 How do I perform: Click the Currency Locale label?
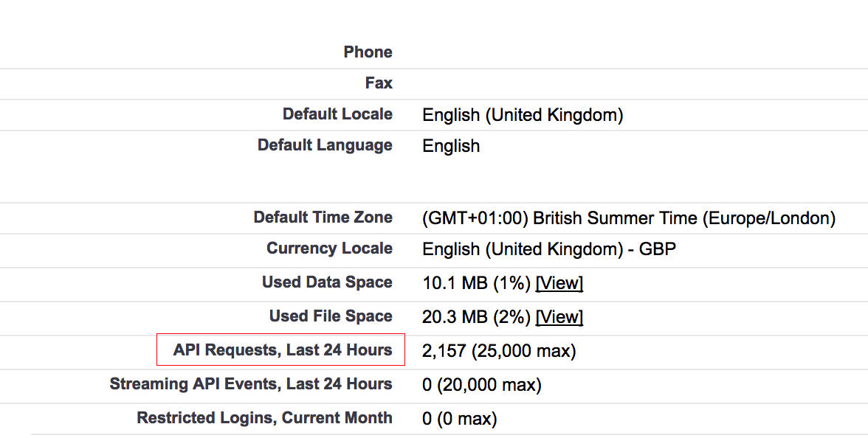pos(329,248)
